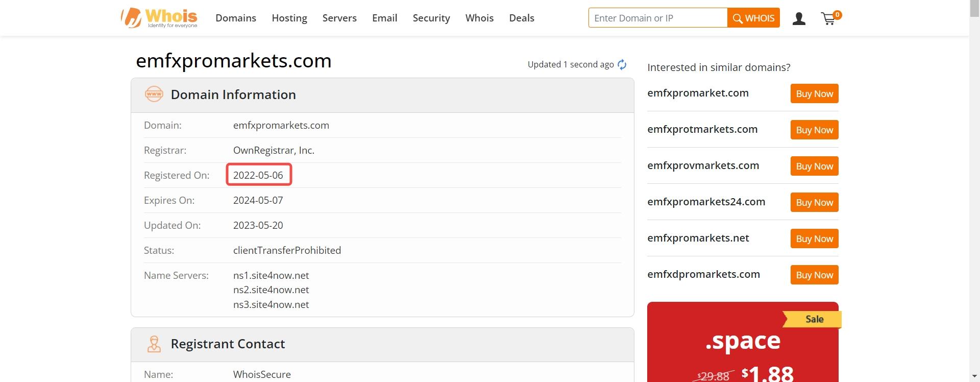Click the Registrant Contact heading
The height and width of the screenshot is (382, 980).
228,344
